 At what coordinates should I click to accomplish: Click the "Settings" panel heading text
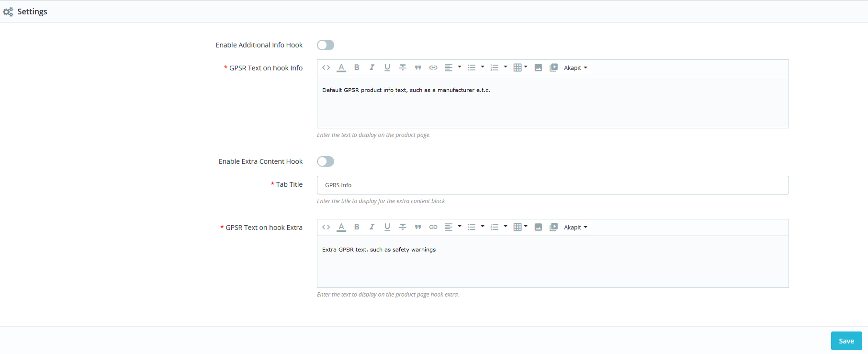click(32, 11)
